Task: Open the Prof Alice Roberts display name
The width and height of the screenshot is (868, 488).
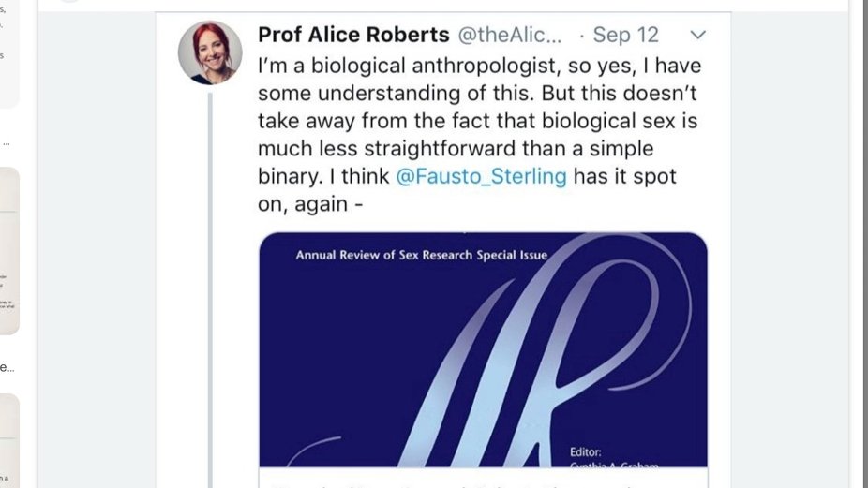Action: (x=353, y=35)
